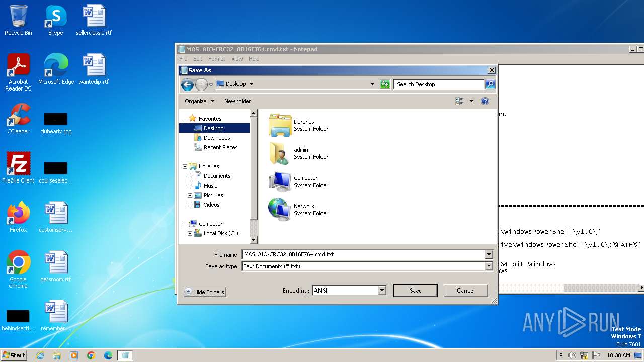Open the view options dropdown arrow
The image size is (644, 362).
pos(471,101)
